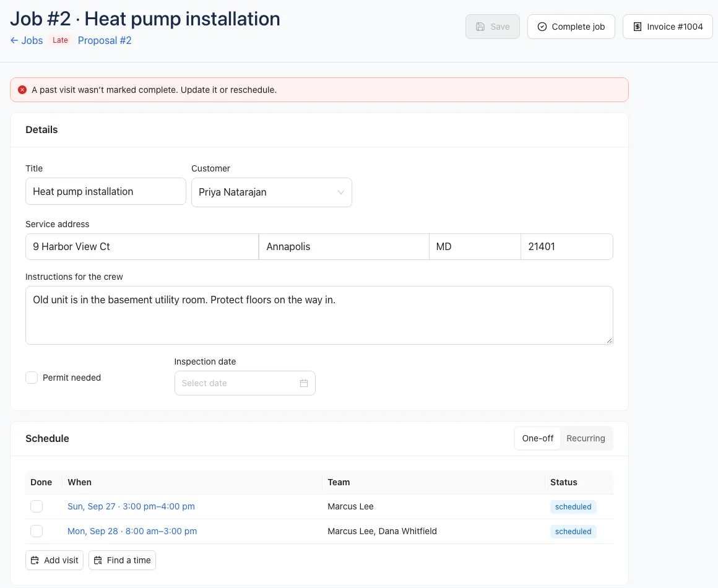Mark the Mon, Sep 28 visit as done
The height and width of the screenshot is (588, 718).
pyautogui.click(x=37, y=531)
